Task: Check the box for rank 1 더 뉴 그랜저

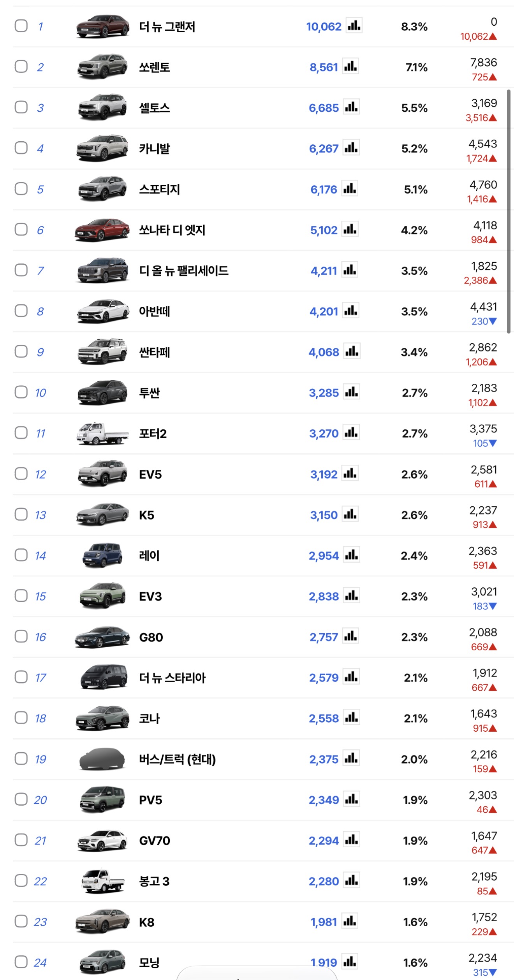Action: click(21, 26)
